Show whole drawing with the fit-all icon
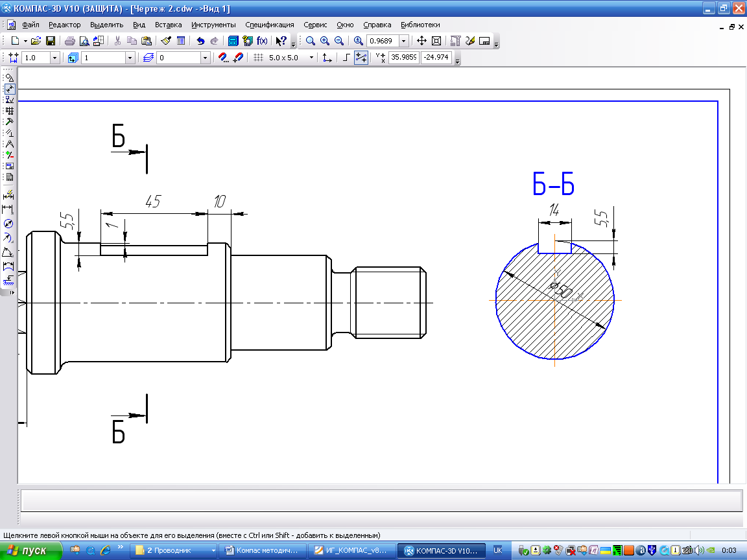 pos(436,41)
